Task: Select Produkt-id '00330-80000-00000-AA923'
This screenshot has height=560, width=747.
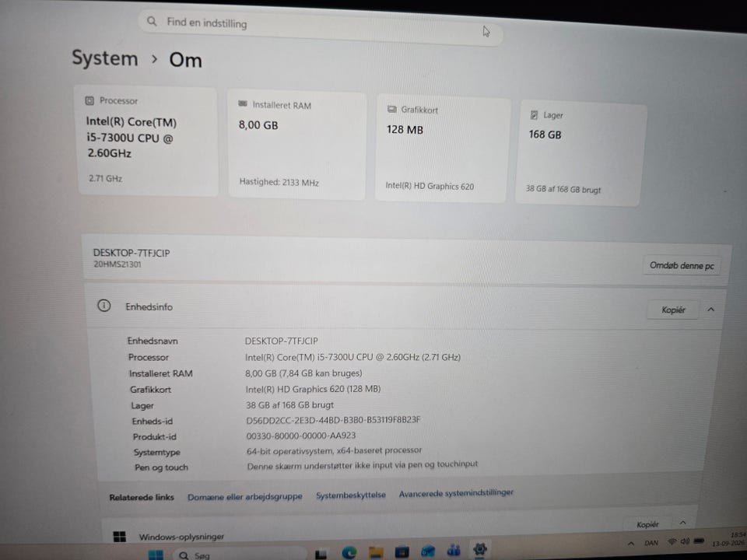Action: coord(300,436)
